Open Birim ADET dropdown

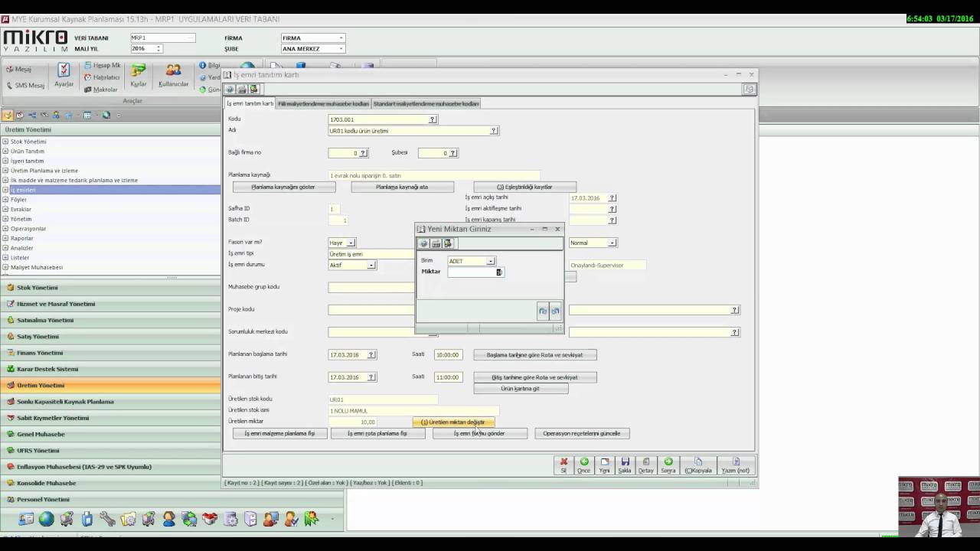click(491, 261)
